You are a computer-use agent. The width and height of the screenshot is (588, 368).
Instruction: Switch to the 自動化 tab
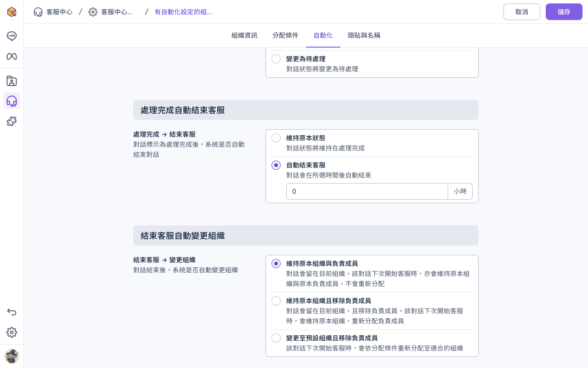click(x=323, y=35)
